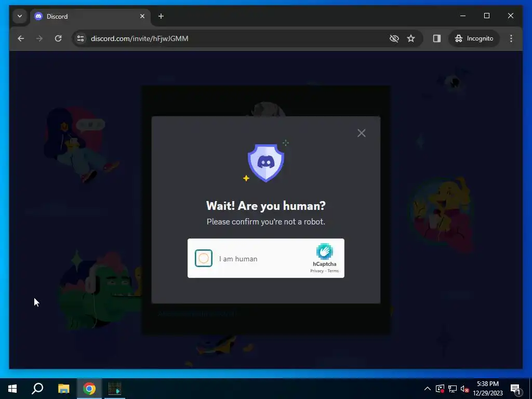Image resolution: width=532 pixels, height=399 pixels.
Task: Open Windows Start menu
Action: [12, 389]
